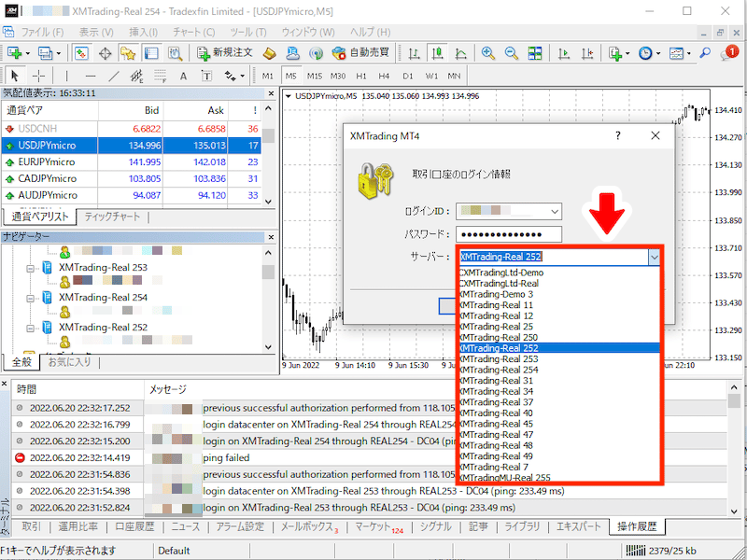Collapse the サーバー dropdown arrow
The height and width of the screenshot is (560, 747).
coord(655,258)
